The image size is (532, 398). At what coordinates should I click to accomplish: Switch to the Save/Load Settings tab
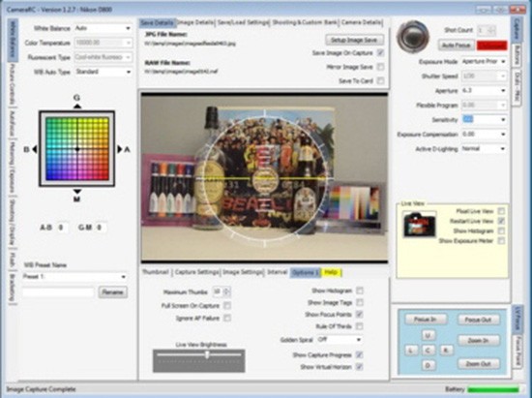243,22
